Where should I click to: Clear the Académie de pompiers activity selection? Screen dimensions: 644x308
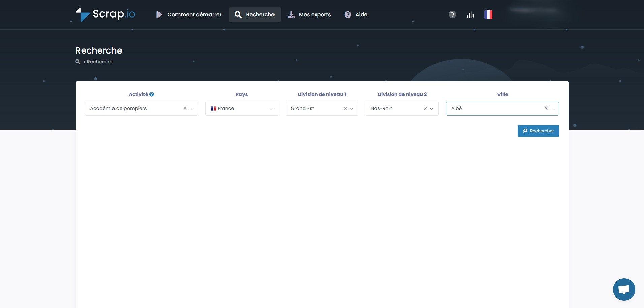[185, 108]
